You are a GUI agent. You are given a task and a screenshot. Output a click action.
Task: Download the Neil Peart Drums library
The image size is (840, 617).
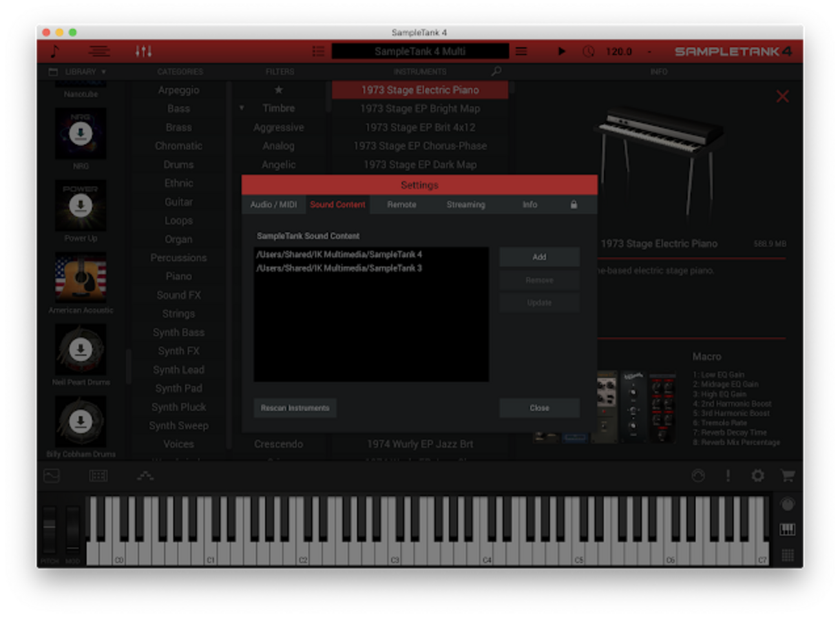point(81,350)
